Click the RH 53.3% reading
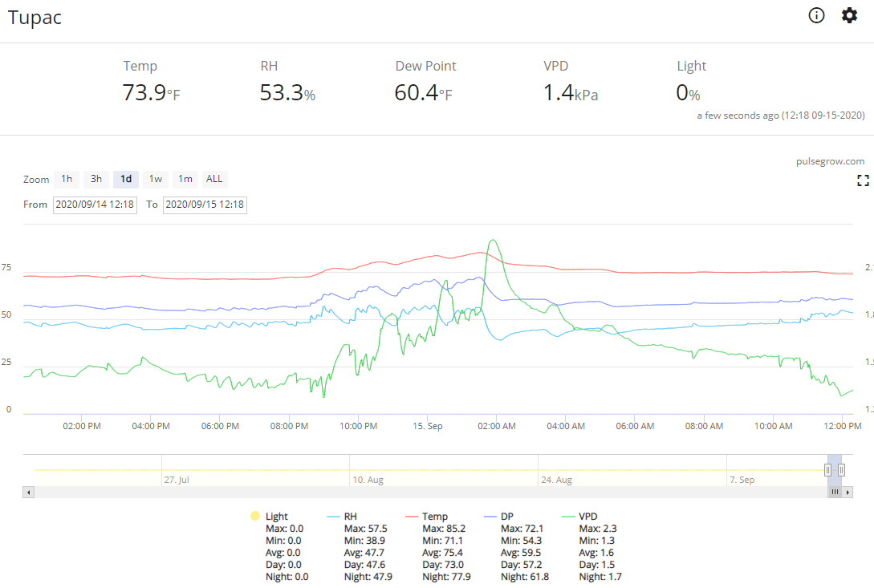 tap(287, 92)
